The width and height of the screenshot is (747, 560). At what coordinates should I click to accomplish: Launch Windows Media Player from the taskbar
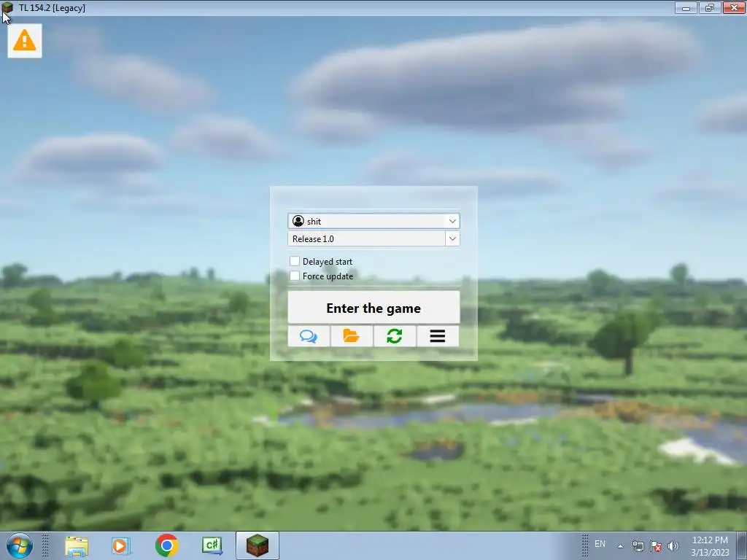pos(121,545)
